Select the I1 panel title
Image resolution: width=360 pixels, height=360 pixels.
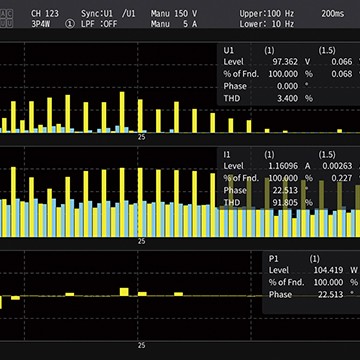click(x=227, y=155)
